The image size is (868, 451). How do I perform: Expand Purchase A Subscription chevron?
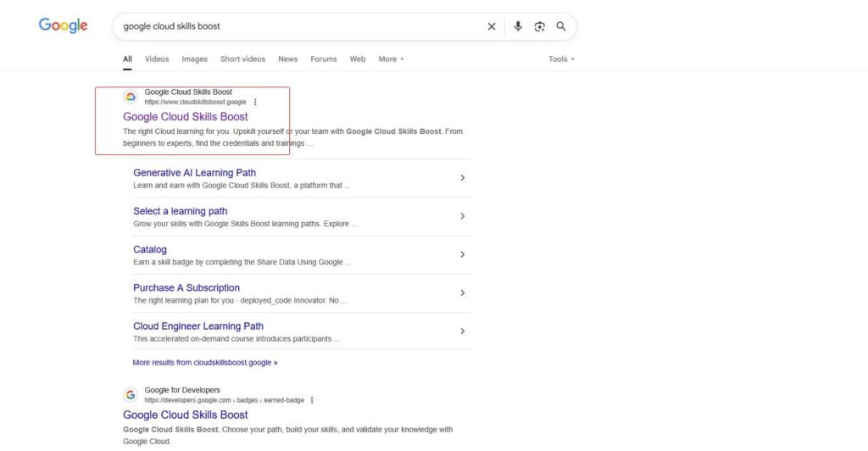[462, 292]
